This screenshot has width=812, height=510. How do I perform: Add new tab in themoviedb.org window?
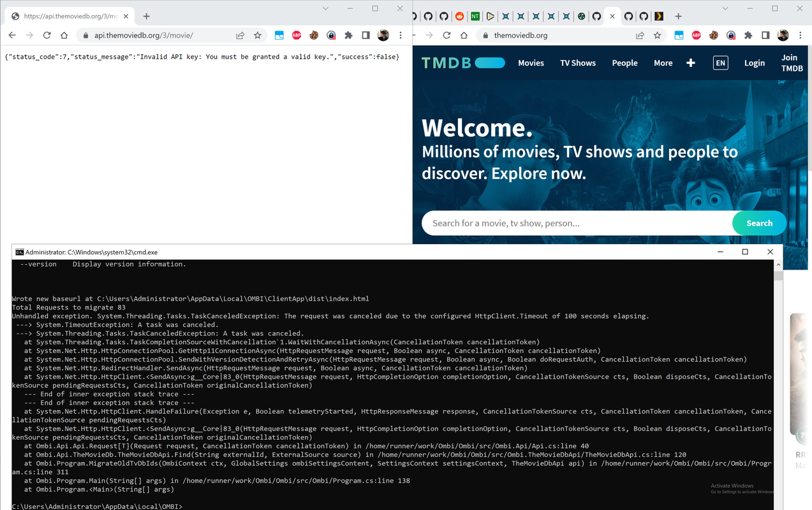pos(678,16)
